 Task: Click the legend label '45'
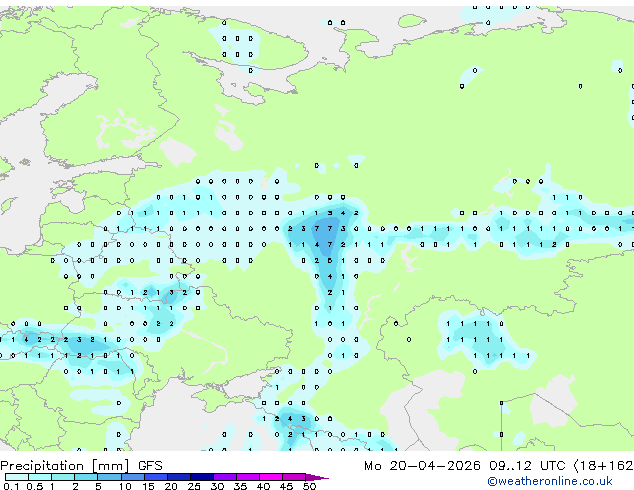(286, 486)
